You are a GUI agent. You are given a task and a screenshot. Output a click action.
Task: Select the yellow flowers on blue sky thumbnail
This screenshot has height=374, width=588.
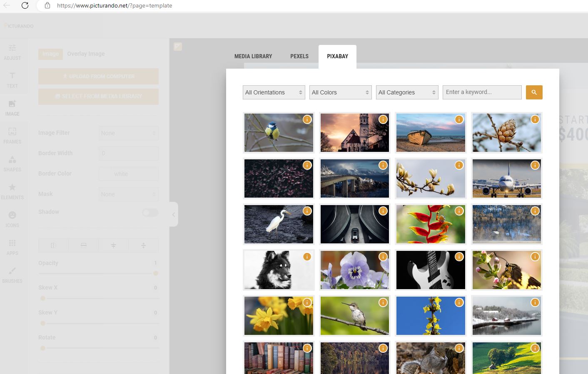(x=431, y=316)
